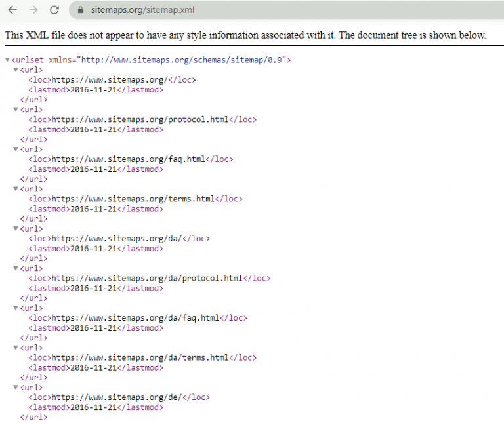Collapse the url node for /de/
Viewport: 504px width, 423px height.
(x=16, y=387)
